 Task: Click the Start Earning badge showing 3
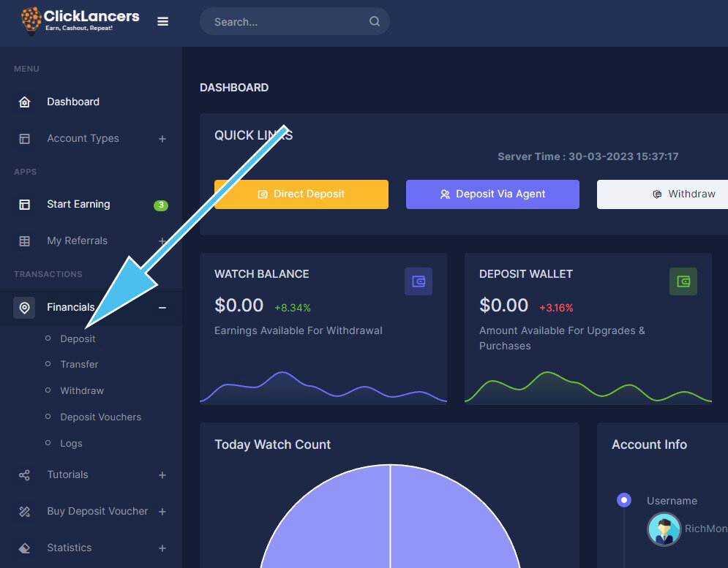161,205
